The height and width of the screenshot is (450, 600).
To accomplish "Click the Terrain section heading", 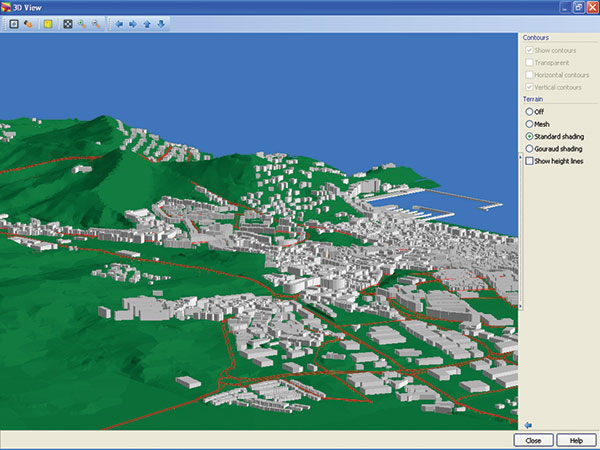I will pyautogui.click(x=533, y=99).
